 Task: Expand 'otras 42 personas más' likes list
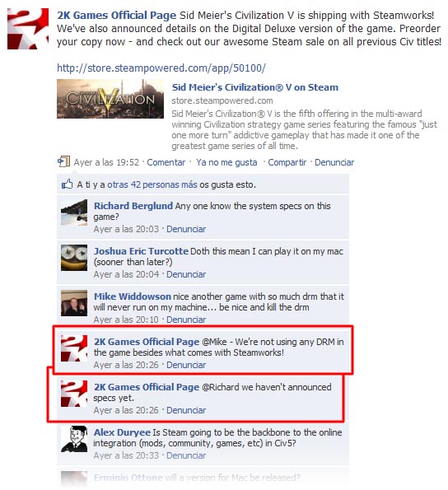click(152, 184)
